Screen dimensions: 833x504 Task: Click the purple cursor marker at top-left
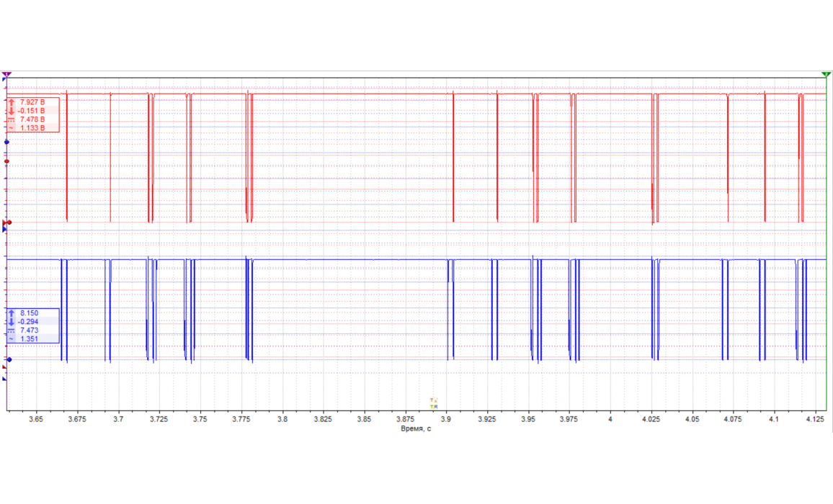pyautogui.click(x=7, y=74)
